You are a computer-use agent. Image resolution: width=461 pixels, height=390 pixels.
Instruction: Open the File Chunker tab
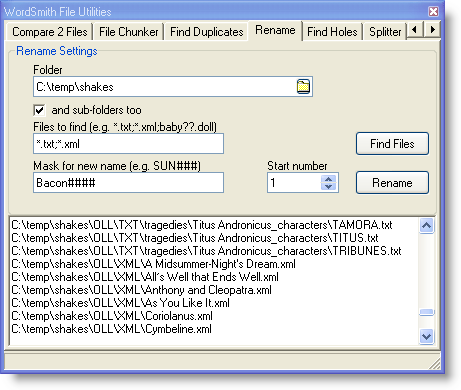pyautogui.click(x=129, y=32)
